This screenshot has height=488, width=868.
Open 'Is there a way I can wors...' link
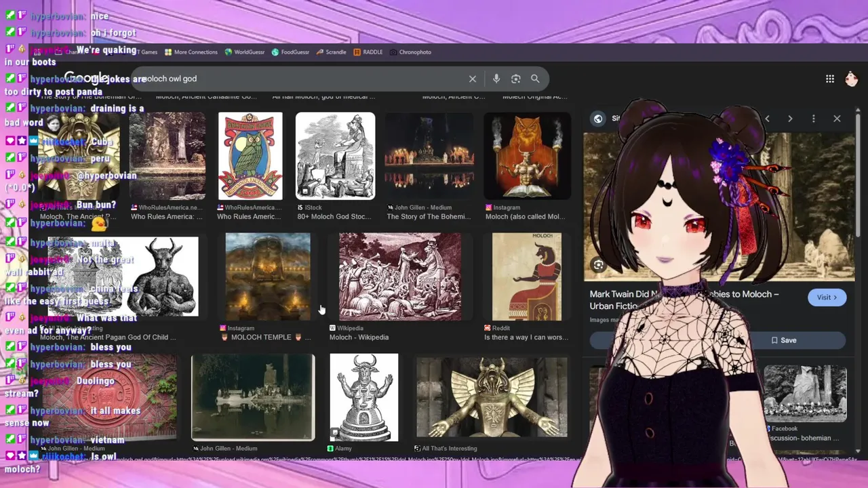(x=526, y=338)
